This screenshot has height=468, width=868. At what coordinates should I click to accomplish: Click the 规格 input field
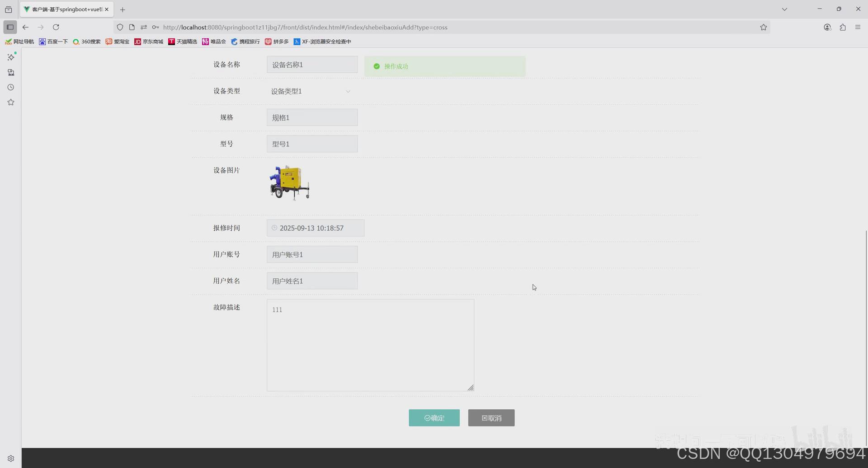[312, 117]
